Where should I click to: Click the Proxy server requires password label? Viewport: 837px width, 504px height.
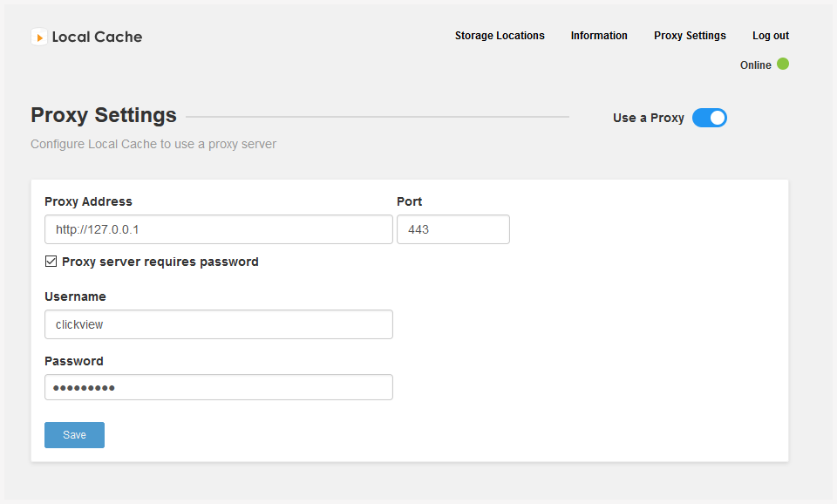(x=160, y=262)
